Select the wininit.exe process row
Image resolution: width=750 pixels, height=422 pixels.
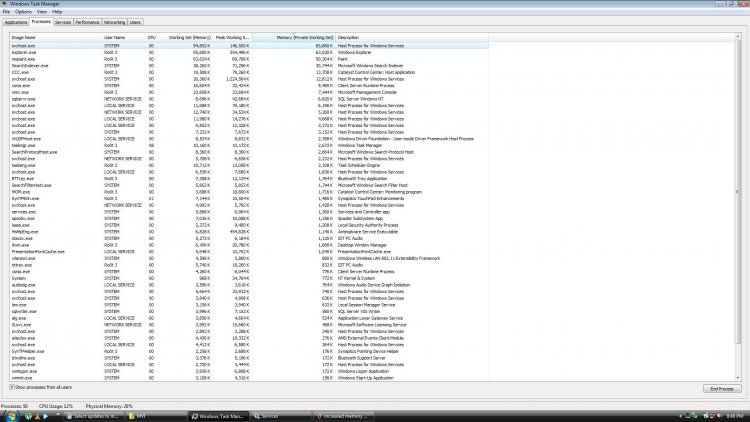pos(249,378)
